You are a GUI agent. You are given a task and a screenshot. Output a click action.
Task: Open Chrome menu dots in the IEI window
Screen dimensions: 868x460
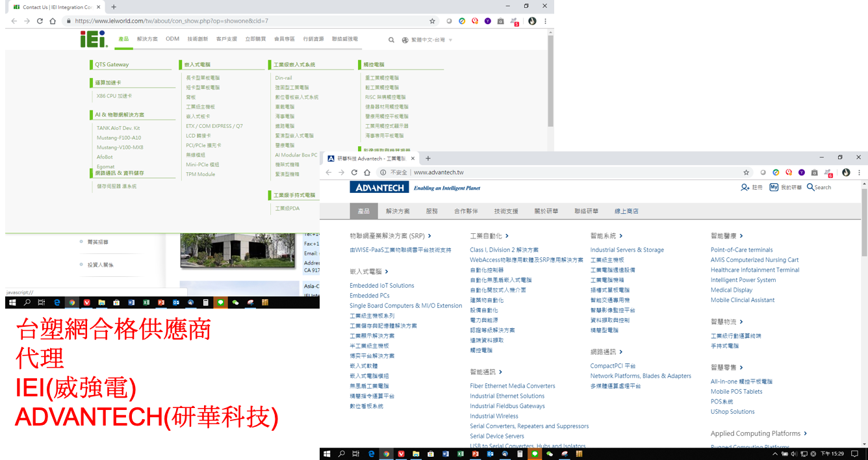pyautogui.click(x=545, y=21)
